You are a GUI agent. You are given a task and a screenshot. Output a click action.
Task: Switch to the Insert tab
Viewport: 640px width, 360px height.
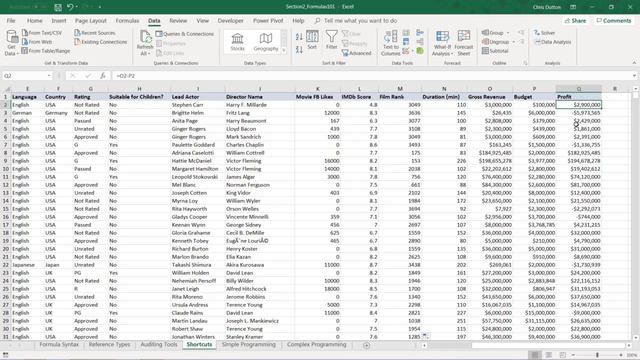(x=59, y=20)
